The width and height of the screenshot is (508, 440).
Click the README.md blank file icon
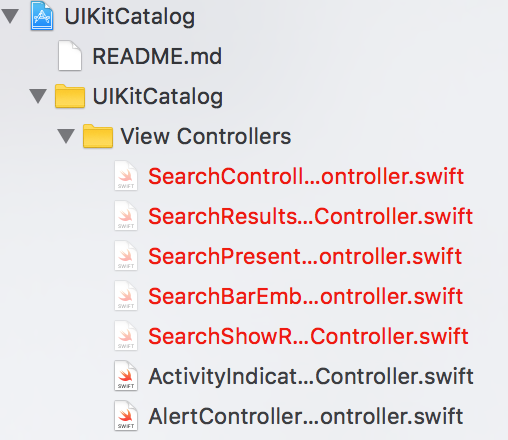(70, 56)
